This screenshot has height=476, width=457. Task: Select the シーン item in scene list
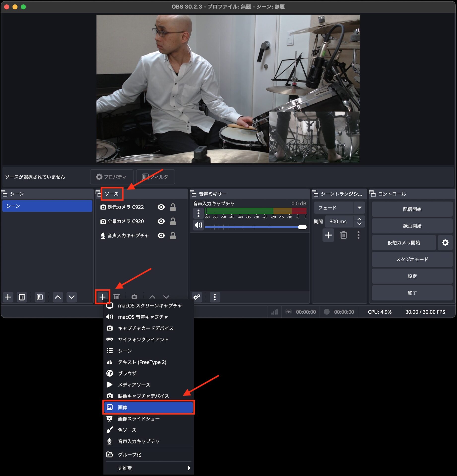coord(47,206)
